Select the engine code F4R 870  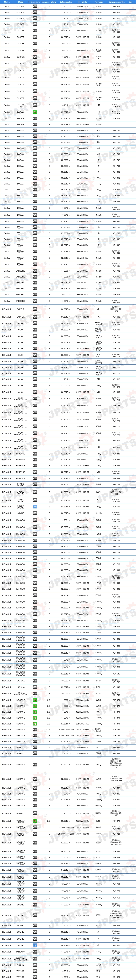tap(116, 700)
